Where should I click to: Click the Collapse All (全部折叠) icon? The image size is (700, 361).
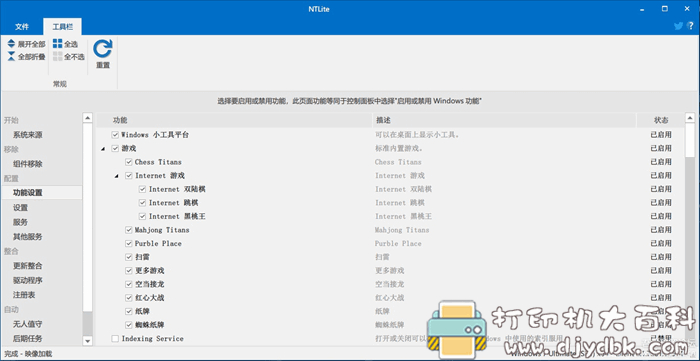point(11,56)
